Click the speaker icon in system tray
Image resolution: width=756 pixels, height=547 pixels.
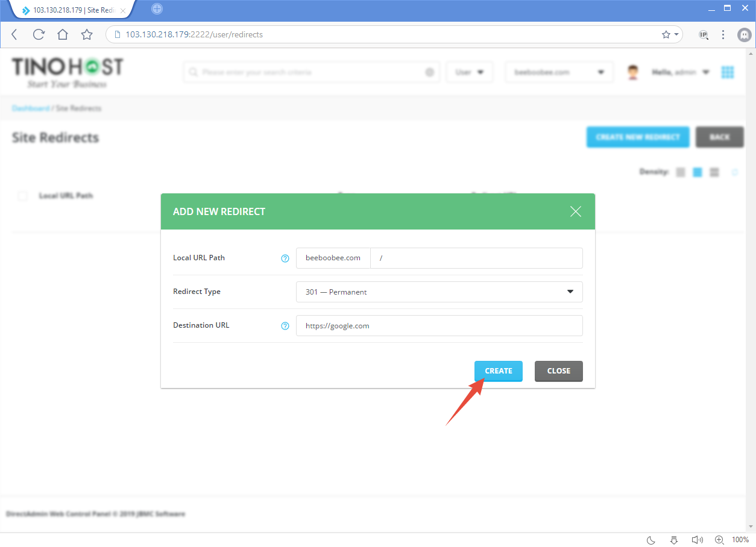click(697, 539)
